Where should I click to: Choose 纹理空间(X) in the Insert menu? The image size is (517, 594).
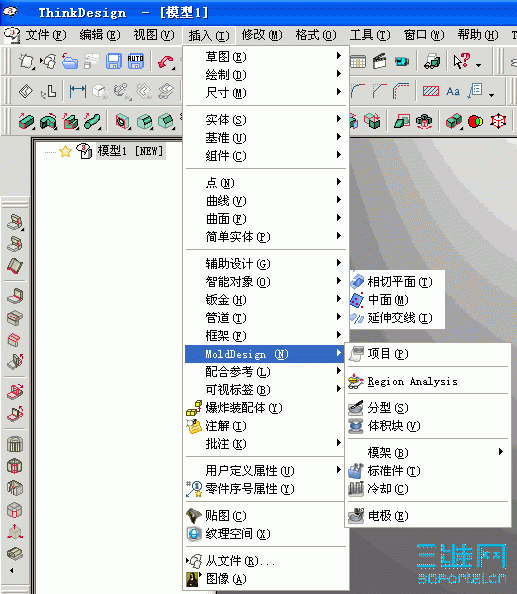coord(266,534)
